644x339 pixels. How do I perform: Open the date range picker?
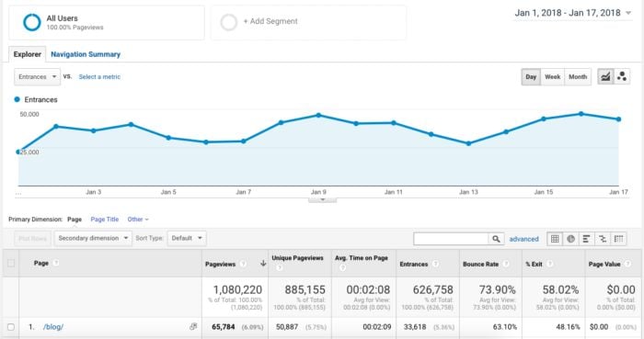point(573,13)
